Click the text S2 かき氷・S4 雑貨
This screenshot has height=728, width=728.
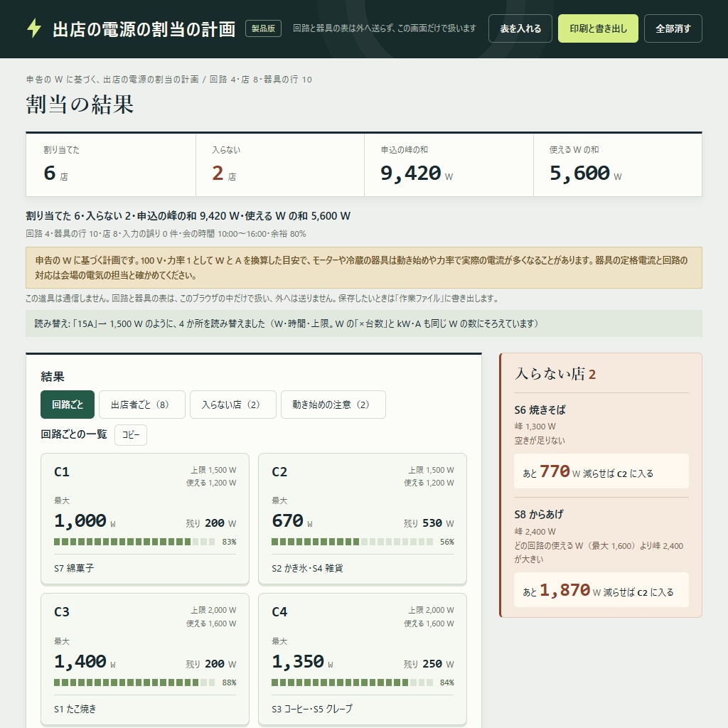(307, 568)
